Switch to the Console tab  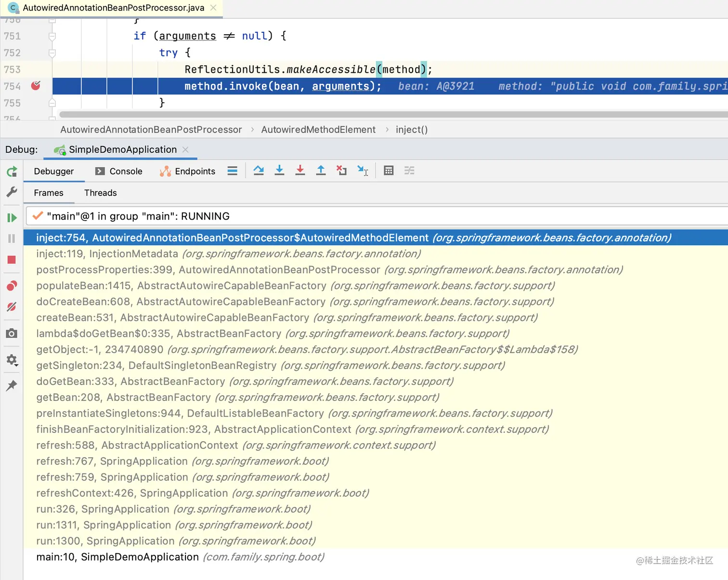coord(119,171)
